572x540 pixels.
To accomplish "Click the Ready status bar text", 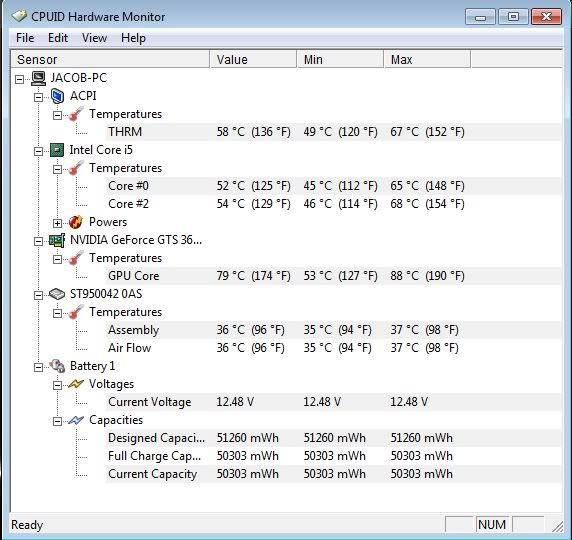I will (27, 525).
